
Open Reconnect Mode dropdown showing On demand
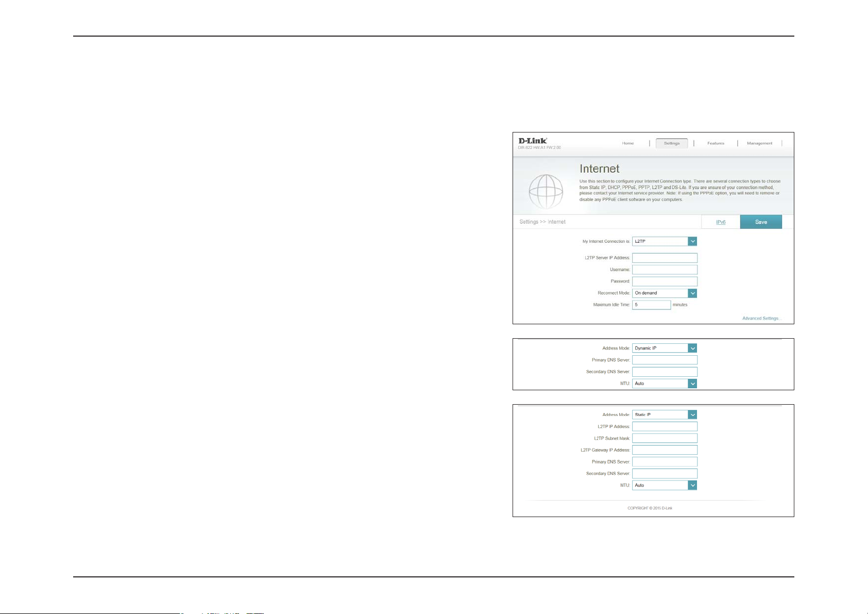[x=665, y=293]
